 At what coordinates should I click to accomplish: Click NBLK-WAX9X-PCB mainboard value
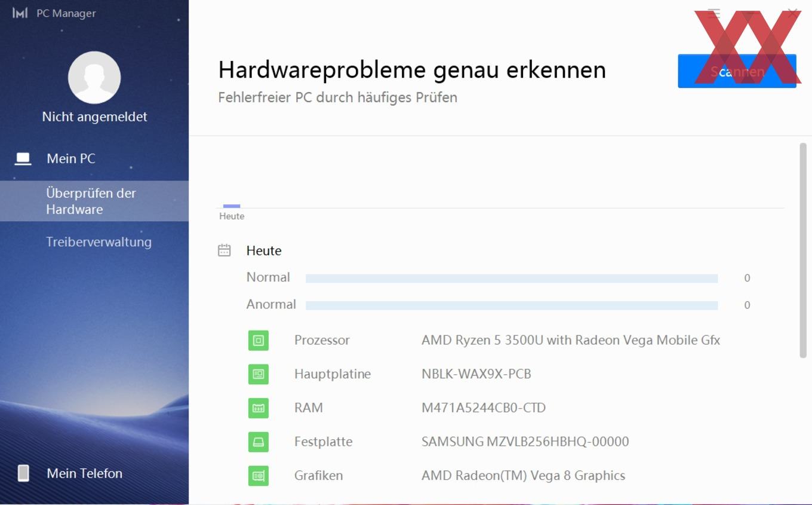pos(476,374)
